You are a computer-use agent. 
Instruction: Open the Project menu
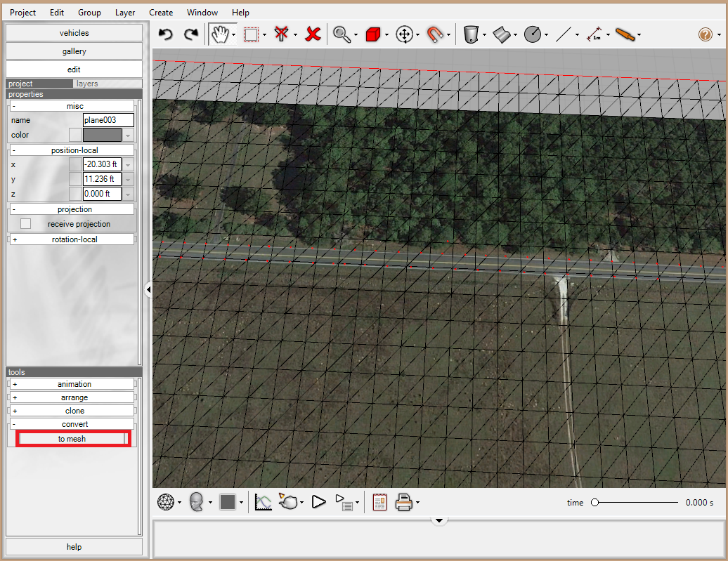tap(22, 13)
